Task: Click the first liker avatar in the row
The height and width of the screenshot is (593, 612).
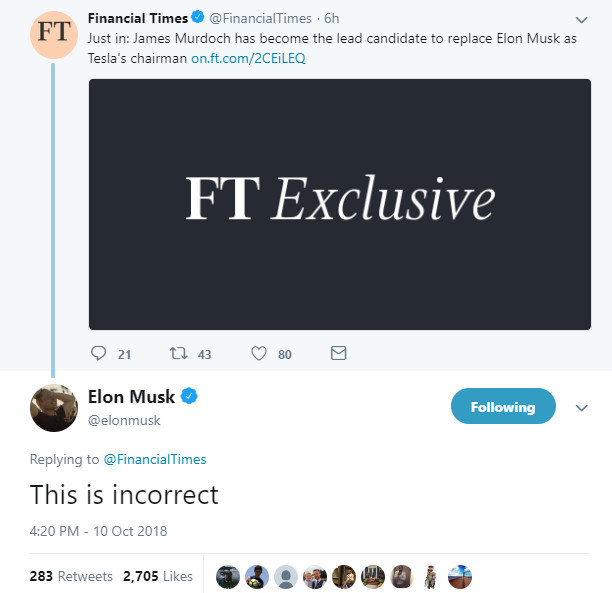Action: [228, 577]
